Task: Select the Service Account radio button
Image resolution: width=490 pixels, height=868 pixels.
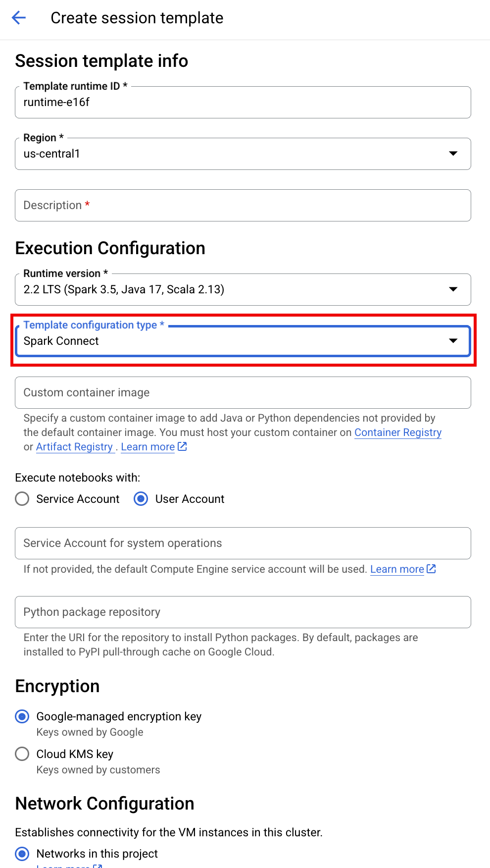Action: point(22,499)
